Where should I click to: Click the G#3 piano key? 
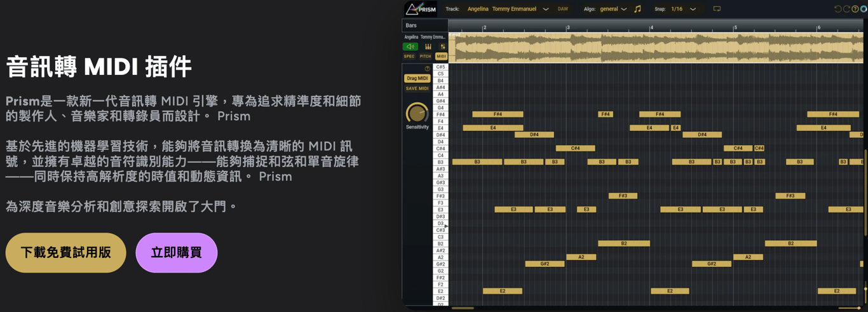440,182
